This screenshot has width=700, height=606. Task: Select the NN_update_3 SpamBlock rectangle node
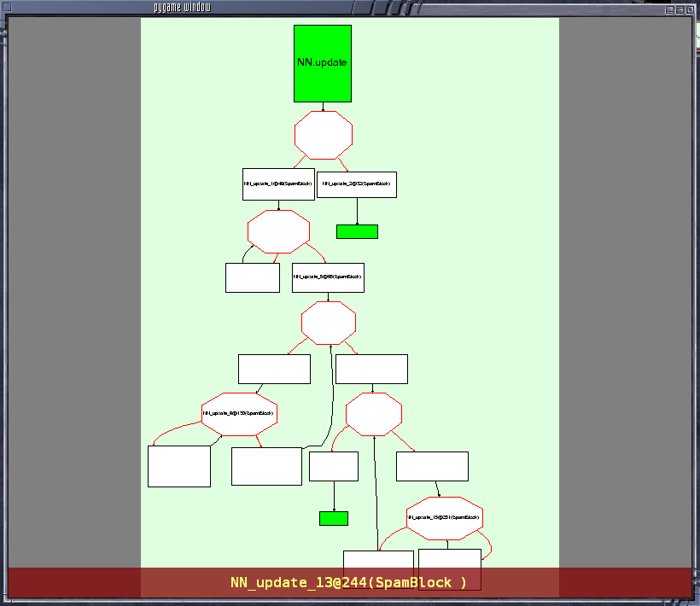tap(357, 184)
